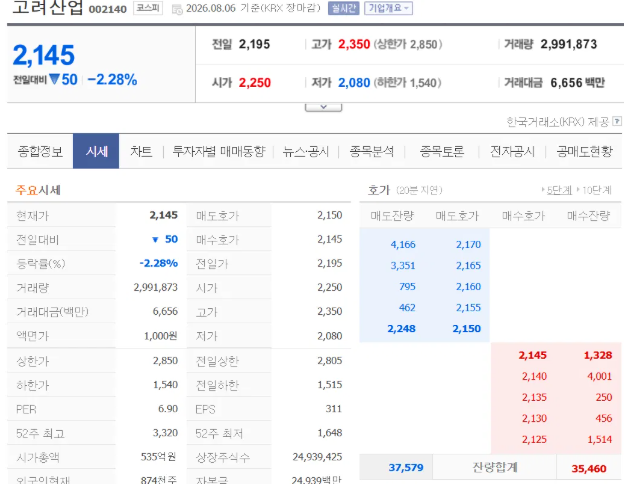624x484 pixels.
Task: Click the total bid quantity 35,460
Action: click(589, 468)
